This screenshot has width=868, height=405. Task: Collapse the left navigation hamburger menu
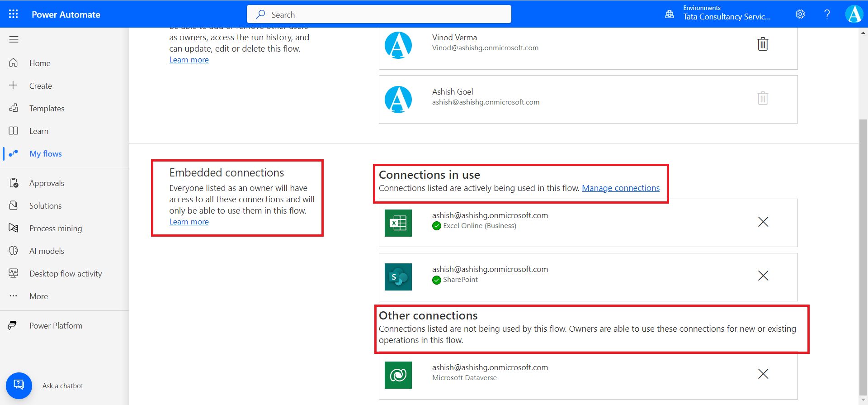coord(14,39)
